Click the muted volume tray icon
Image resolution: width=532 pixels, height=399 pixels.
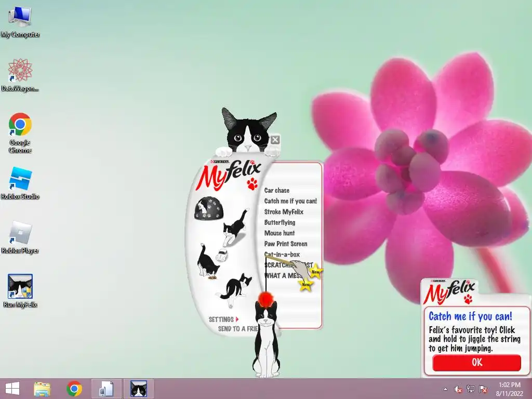click(x=458, y=389)
